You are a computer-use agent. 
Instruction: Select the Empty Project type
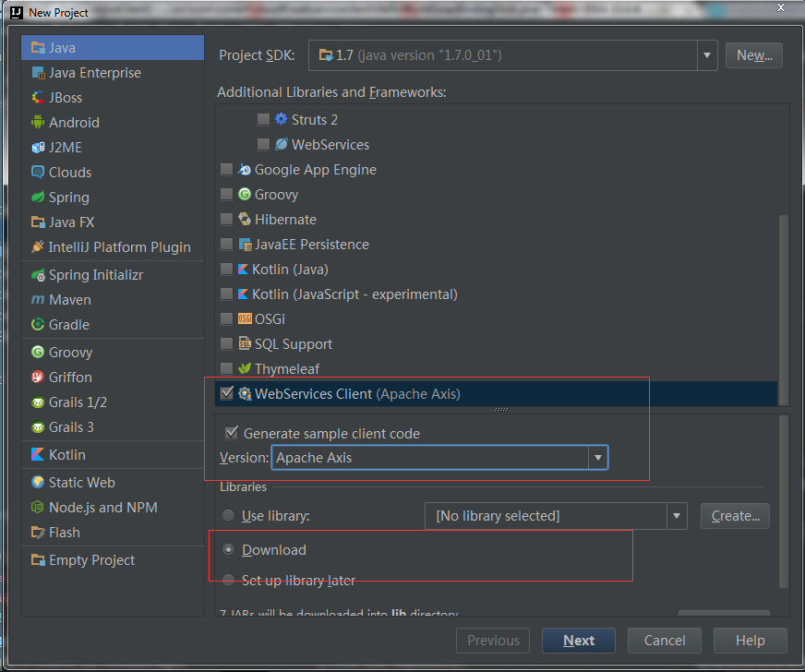point(113,560)
